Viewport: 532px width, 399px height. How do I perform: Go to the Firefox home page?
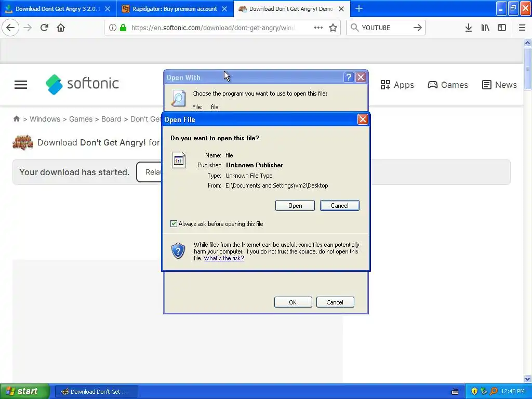[61, 28]
